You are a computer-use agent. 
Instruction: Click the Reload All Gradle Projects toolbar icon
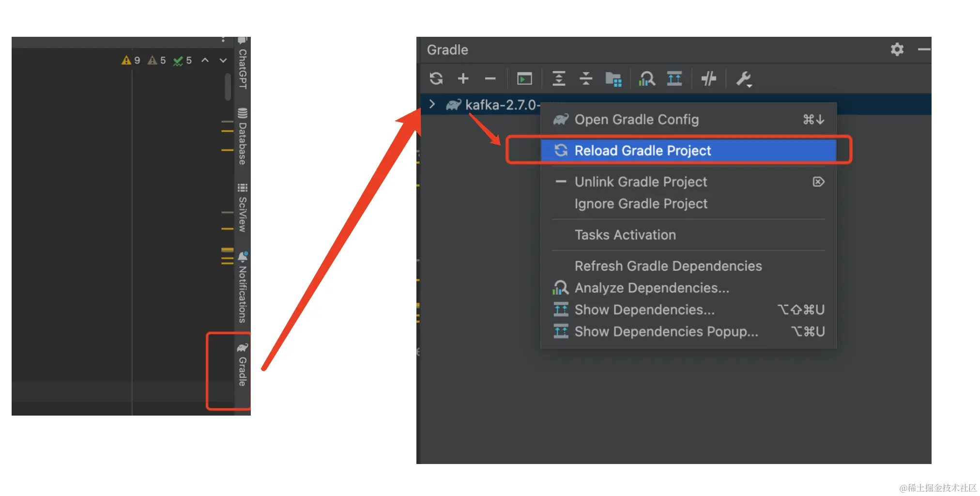436,78
